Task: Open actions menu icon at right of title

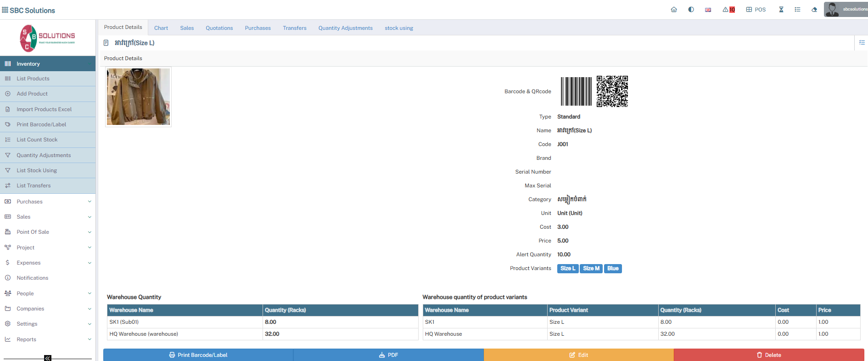Action: click(862, 43)
